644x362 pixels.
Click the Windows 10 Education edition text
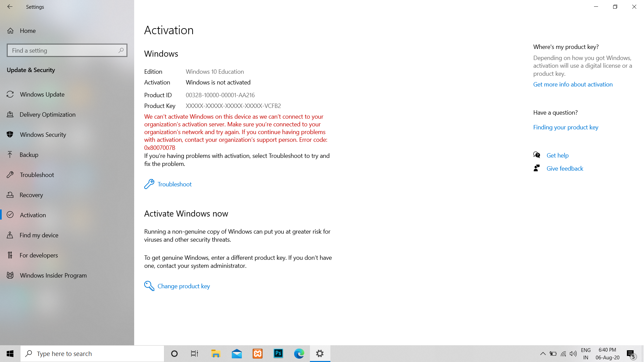tap(215, 71)
